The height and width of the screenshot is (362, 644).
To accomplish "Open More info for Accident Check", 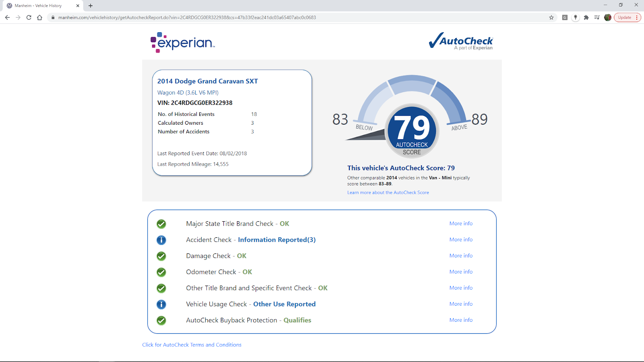I will 461,239.
